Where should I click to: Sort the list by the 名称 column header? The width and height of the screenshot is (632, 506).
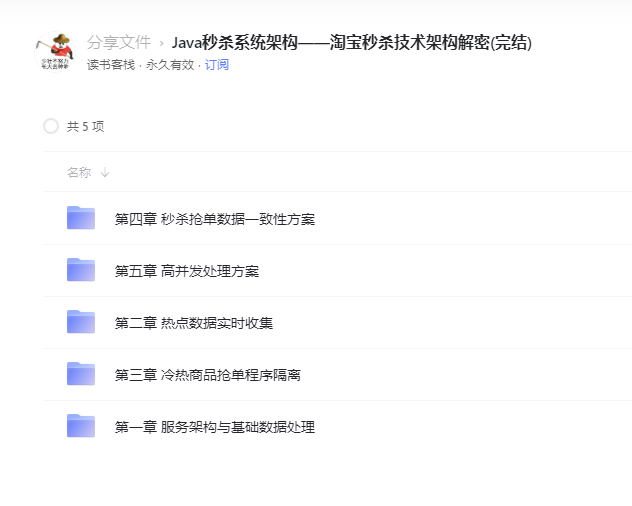pos(79,173)
